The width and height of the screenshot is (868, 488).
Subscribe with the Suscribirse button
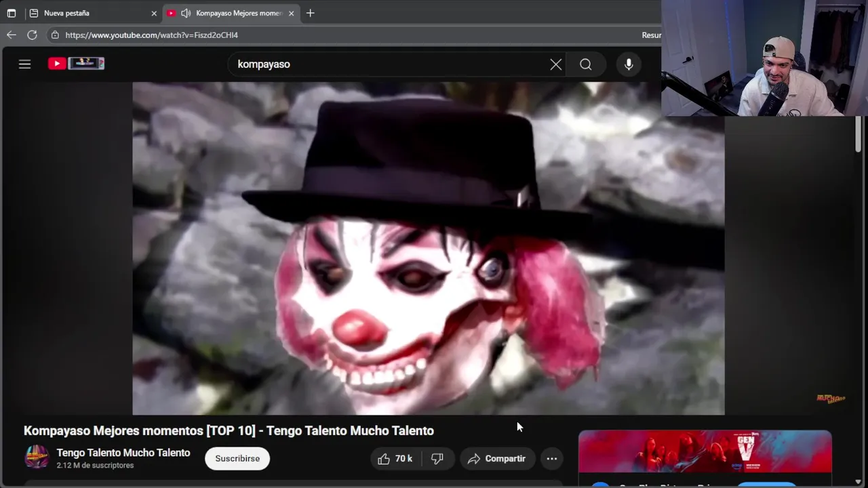(x=237, y=459)
